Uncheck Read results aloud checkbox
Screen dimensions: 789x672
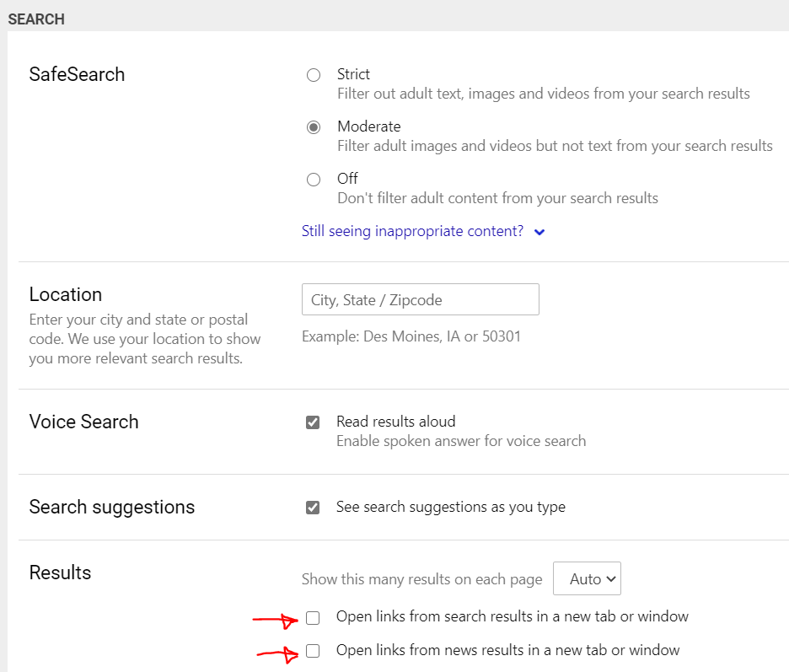(x=313, y=422)
